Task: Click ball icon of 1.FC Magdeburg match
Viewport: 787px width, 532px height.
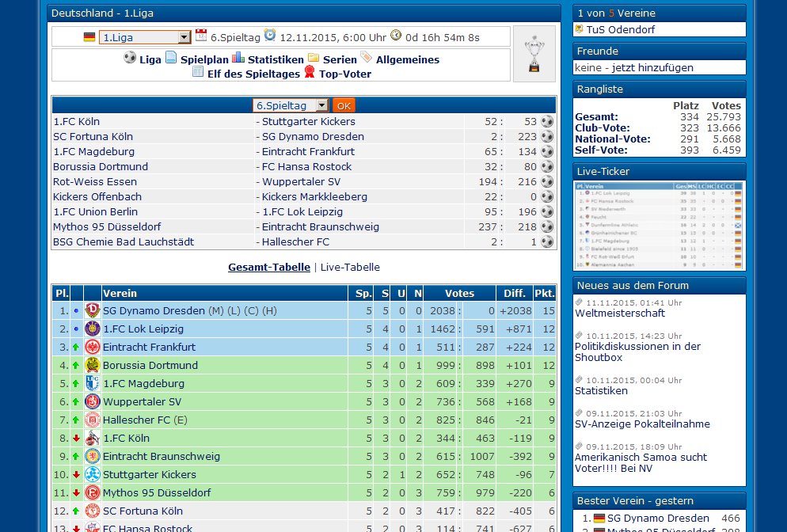Action: pos(547,151)
